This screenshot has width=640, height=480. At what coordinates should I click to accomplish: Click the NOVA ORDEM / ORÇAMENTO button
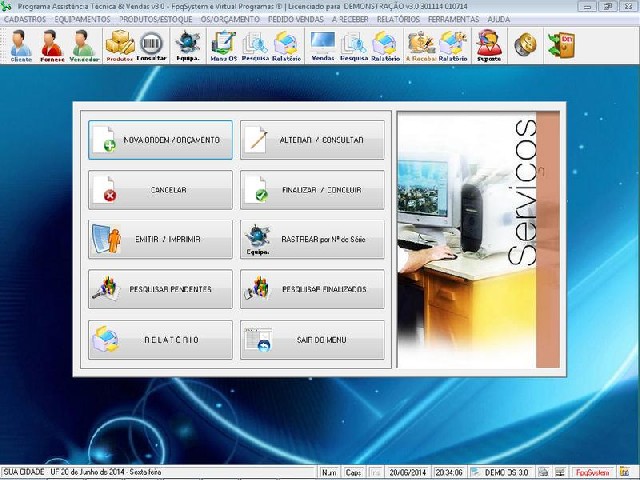pyautogui.click(x=160, y=140)
